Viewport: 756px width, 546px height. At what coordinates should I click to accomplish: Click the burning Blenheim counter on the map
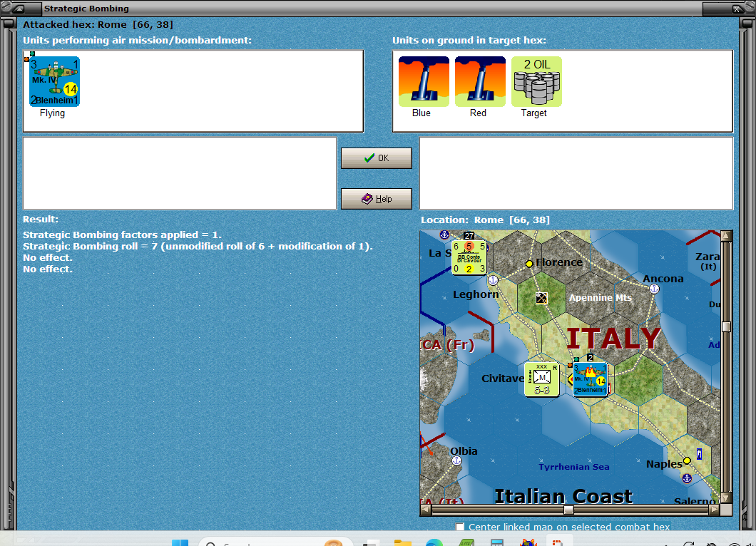click(590, 379)
